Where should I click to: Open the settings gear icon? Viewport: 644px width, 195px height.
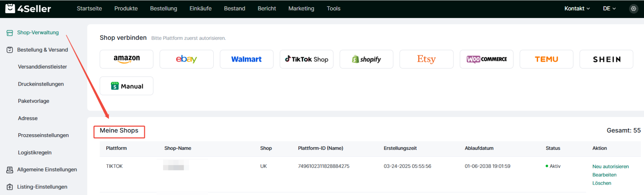(x=634, y=9)
